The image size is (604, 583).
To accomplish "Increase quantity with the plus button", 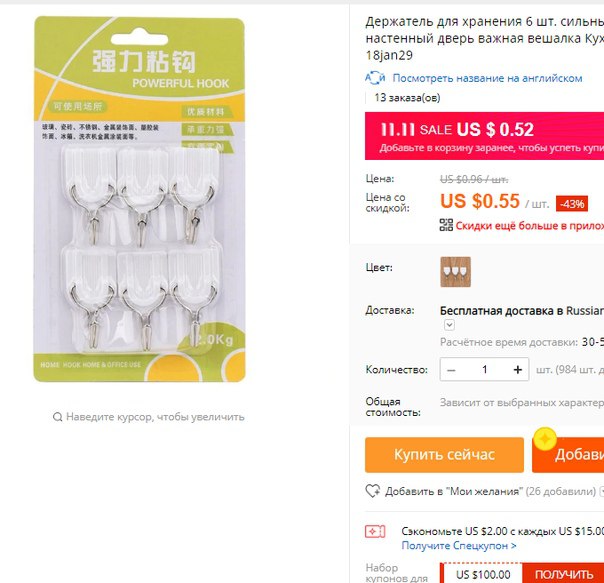I will [518, 370].
